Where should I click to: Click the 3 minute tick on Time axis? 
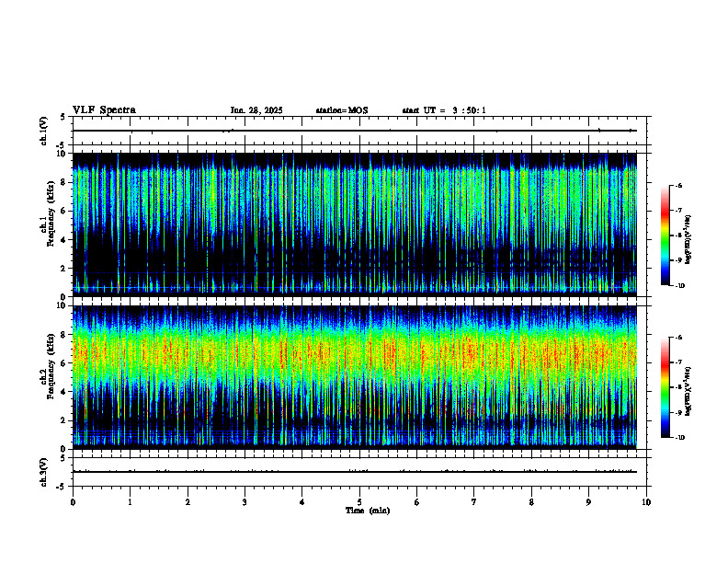245,502
